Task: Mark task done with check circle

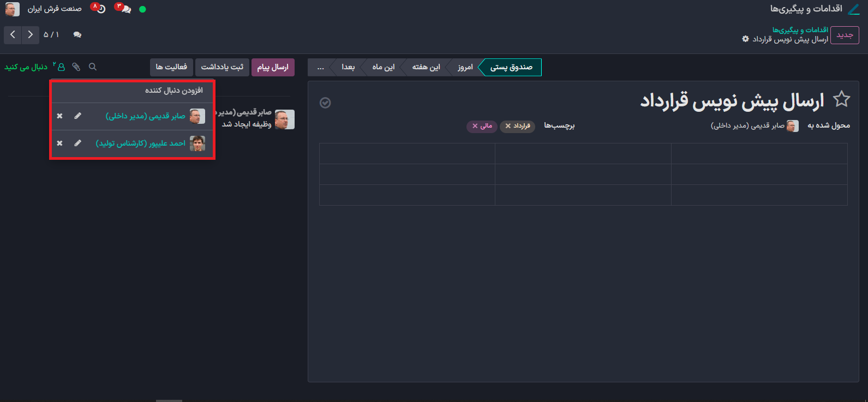Action: tap(325, 103)
